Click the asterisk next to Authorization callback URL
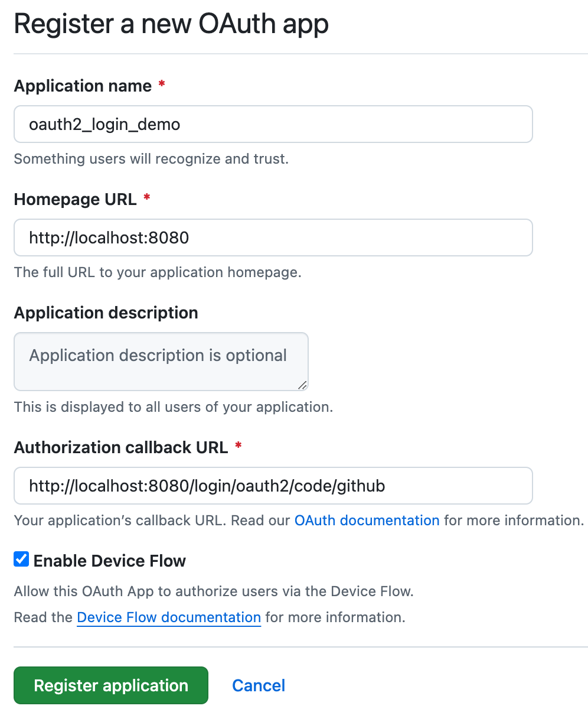The image size is (588, 722). pyautogui.click(x=238, y=447)
